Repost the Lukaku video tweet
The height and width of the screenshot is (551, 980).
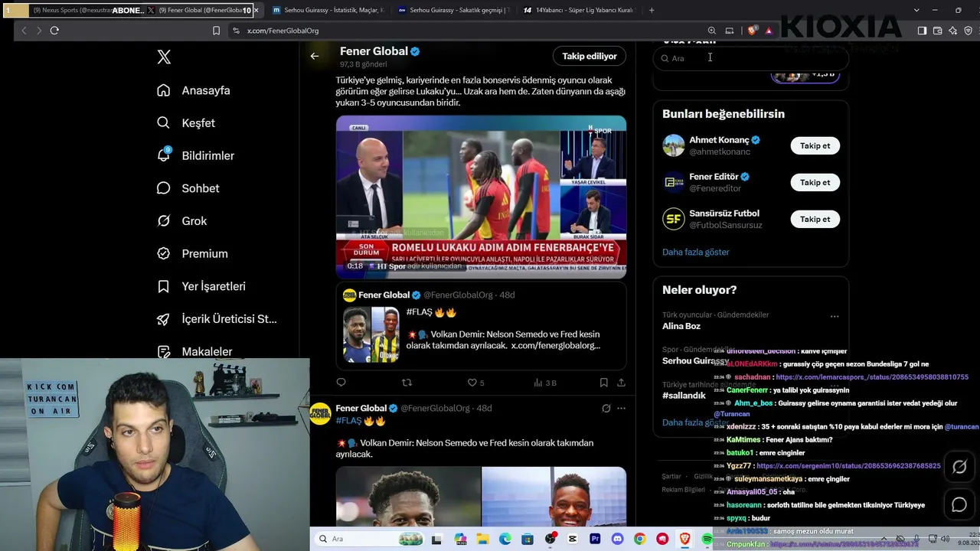pos(407,383)
